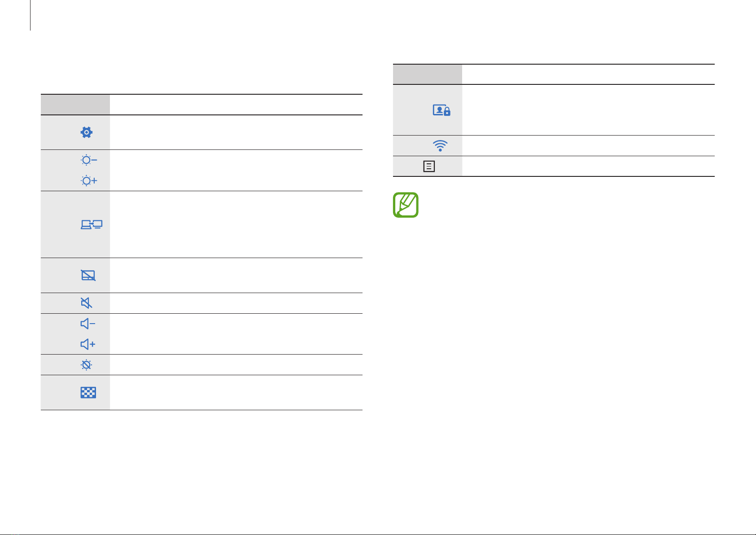Click the blue settings gear icon
Image resolution: width=756 pixels, height=535 pixels.
click(87, 132)
